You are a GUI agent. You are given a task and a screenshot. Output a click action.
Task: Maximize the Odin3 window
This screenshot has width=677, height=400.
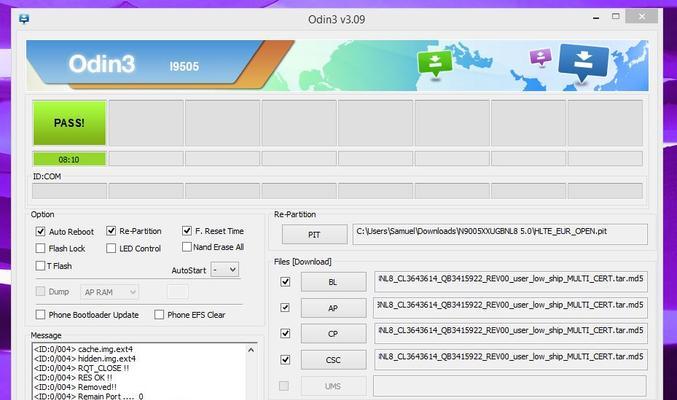[x=616, y=17]
